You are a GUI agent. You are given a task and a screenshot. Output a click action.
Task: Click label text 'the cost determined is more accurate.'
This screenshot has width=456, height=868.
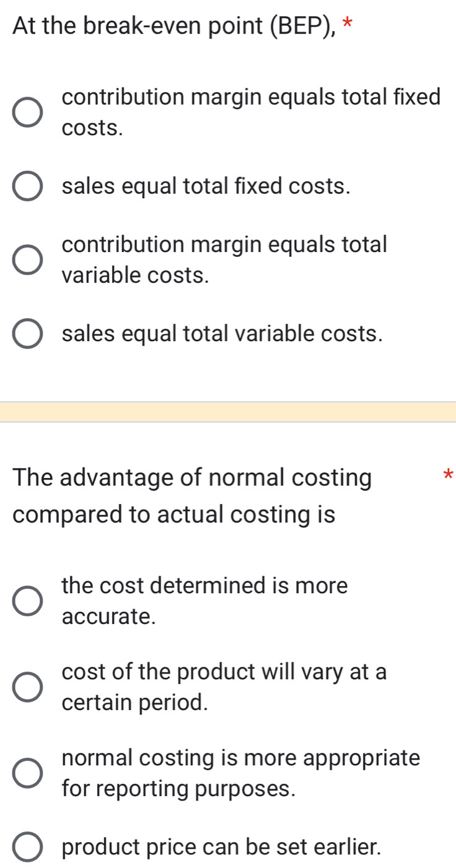pos(204,601)
